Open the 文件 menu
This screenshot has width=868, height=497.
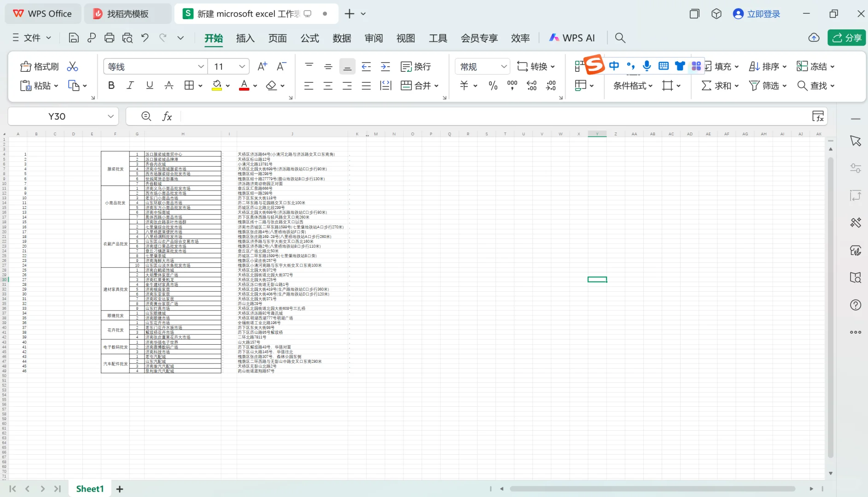click(x=32, y=38)
